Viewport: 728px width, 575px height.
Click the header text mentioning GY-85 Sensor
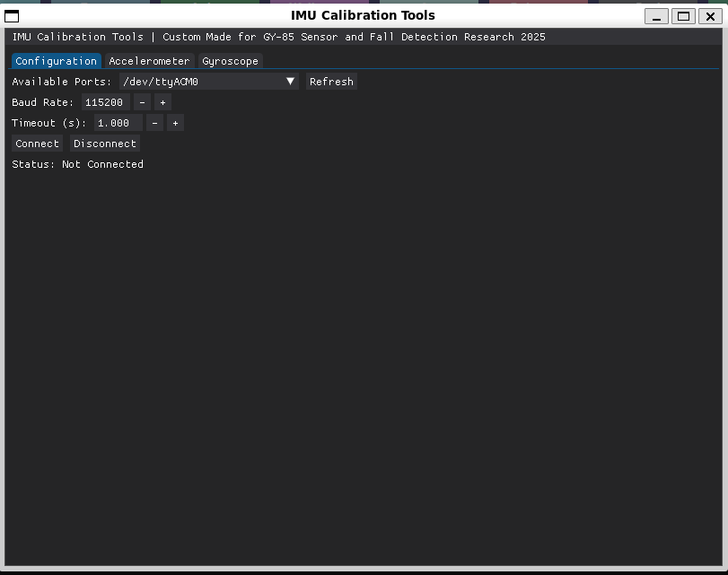pyautogui.click(x=278, y=37)
